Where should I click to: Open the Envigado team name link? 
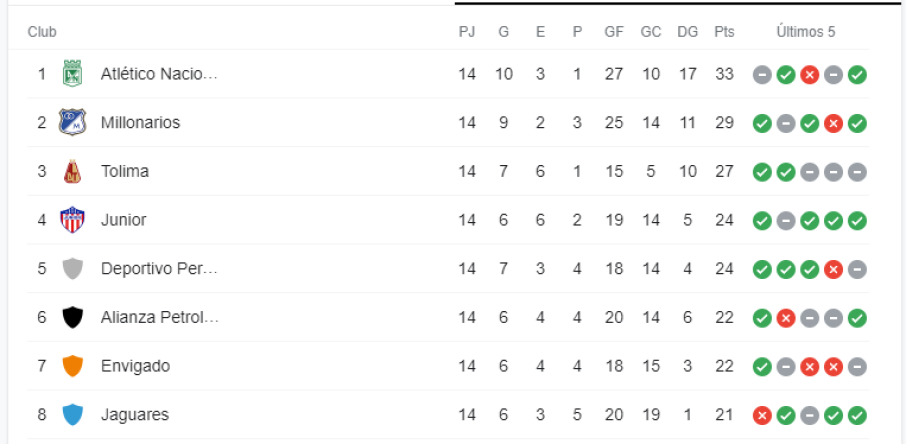(x=135, y=366)
